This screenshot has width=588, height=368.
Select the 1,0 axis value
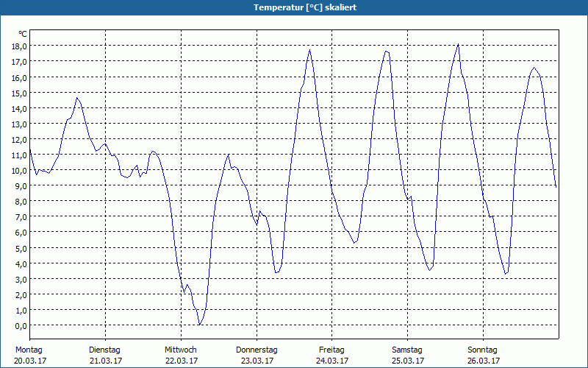coord(22,311)
